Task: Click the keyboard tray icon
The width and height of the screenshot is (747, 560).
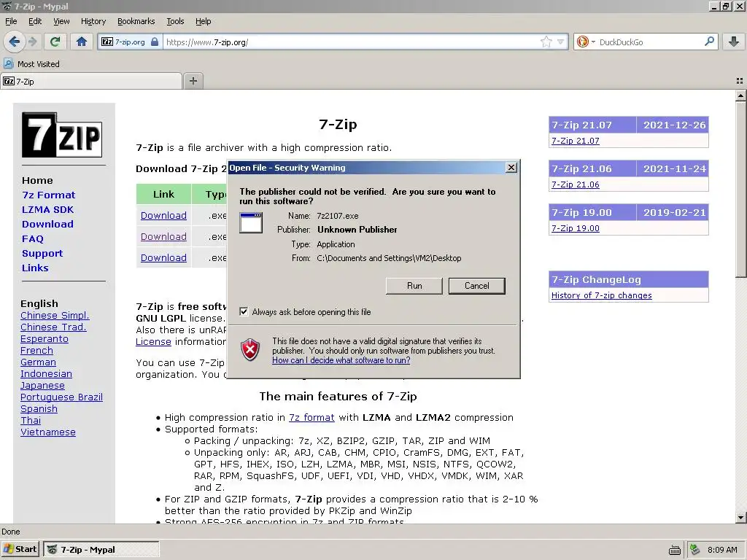Action: pos(675,550)
